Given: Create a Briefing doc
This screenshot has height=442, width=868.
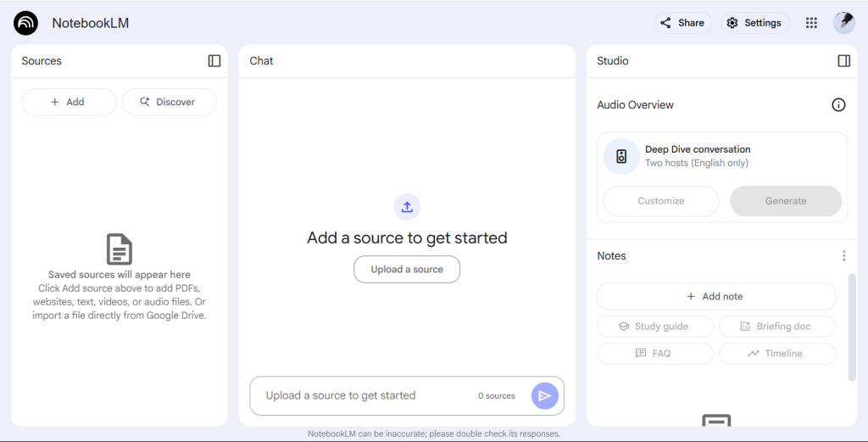Looking at the screenshot, I should 777,327.
